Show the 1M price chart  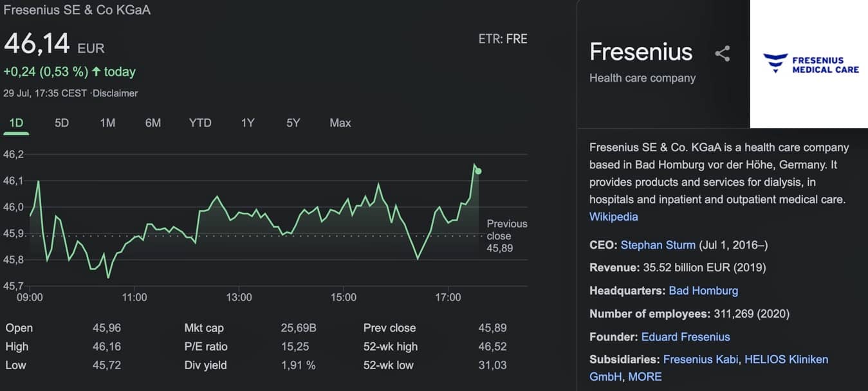point(107,123)
